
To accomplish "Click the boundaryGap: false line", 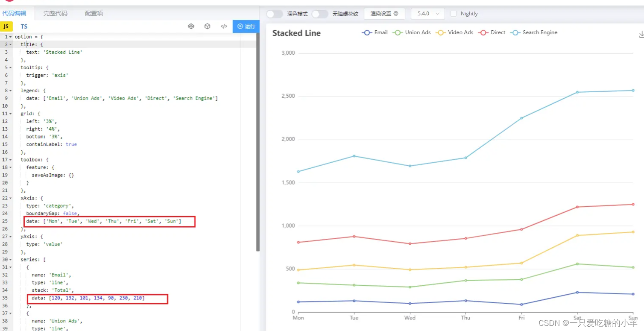I will click(x=53, y=214).
